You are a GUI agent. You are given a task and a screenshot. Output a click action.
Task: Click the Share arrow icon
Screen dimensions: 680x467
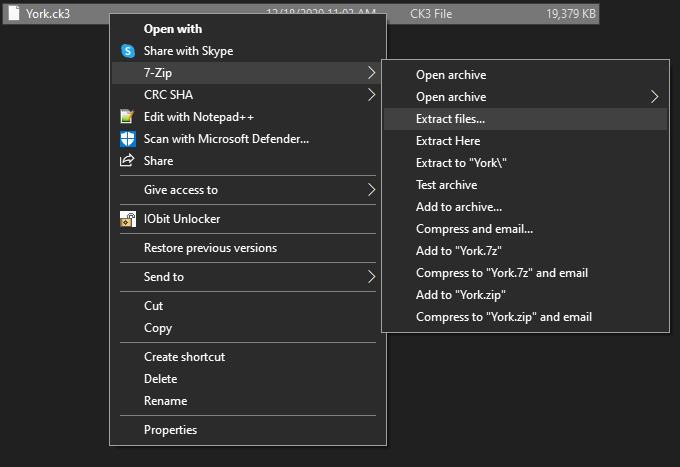tap(127, 161)
